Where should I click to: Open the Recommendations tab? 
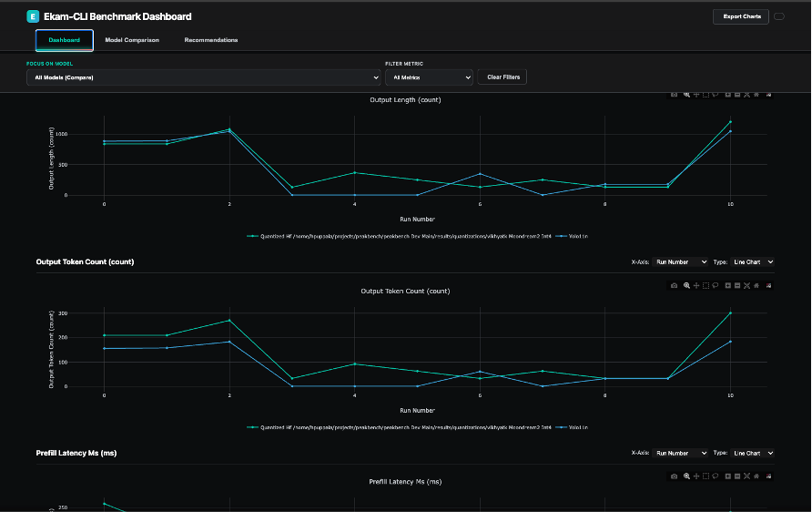pos(211,40)
